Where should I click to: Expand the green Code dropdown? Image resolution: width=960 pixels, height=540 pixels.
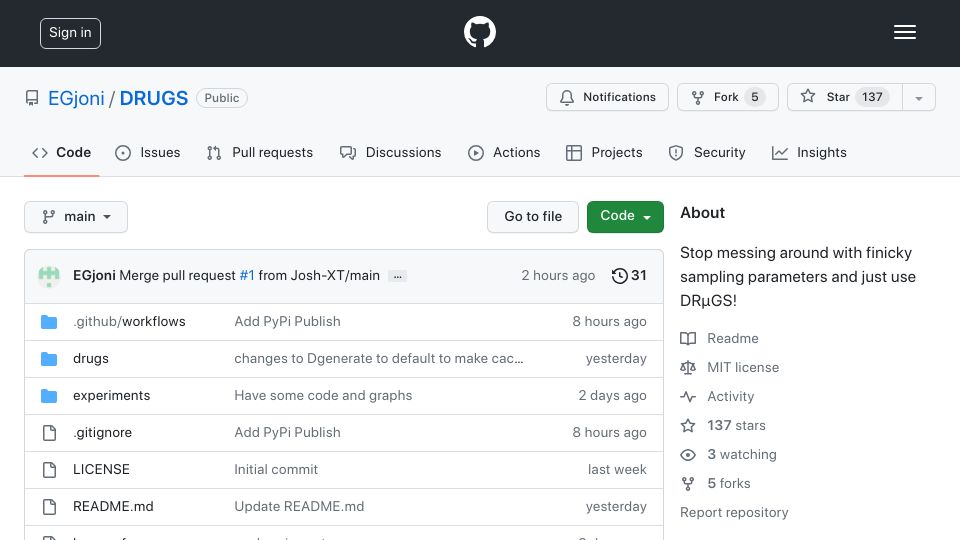pyautogui.click(x=625, y=217)
